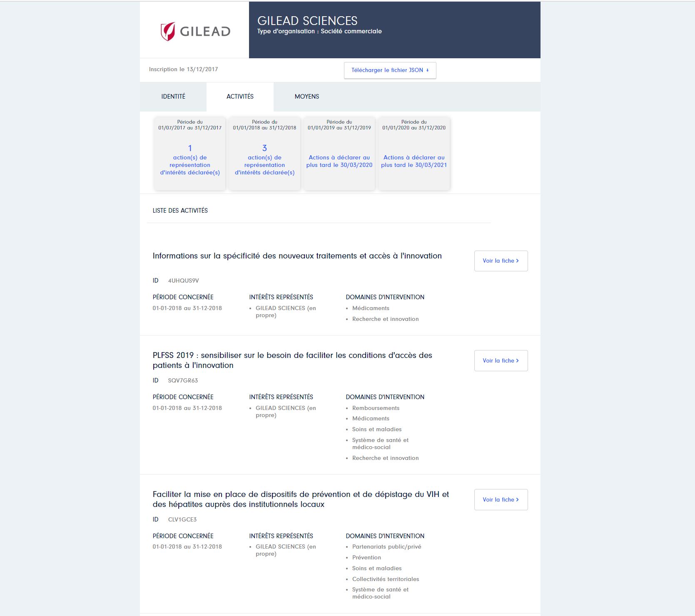
Task: Click activity ID SQV7GR63
Action: coord(183,380)
